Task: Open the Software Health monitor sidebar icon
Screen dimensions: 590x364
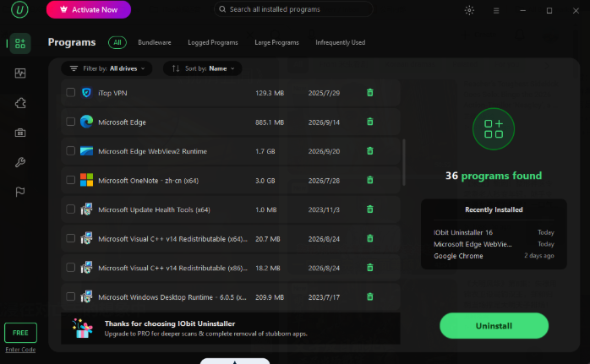Action: coord(20,73)
